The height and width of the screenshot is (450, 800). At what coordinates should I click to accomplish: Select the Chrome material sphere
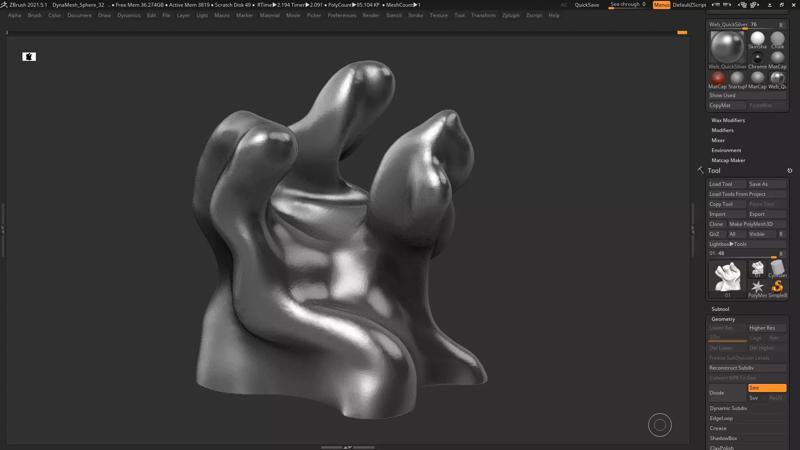click(757, 59)
